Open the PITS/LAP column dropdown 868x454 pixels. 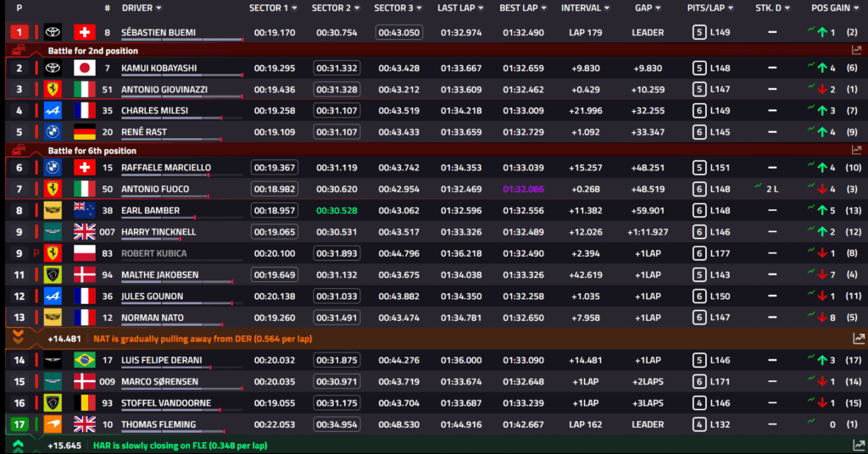(x=731, y=8)
